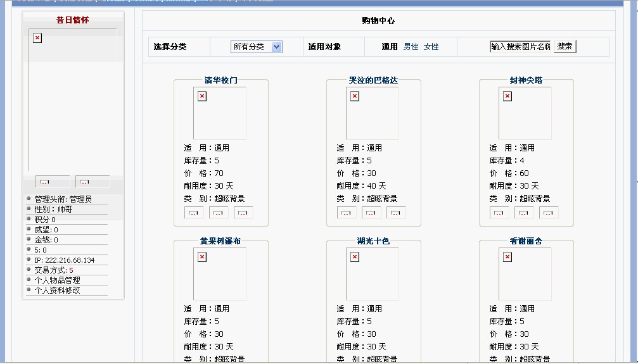Open the 香谢丽舍 item title
Viewport: 638px width, 364px height.
526,241
